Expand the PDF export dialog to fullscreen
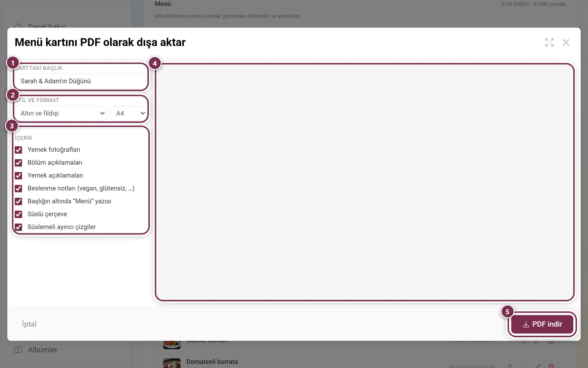 tap(549, 42)
